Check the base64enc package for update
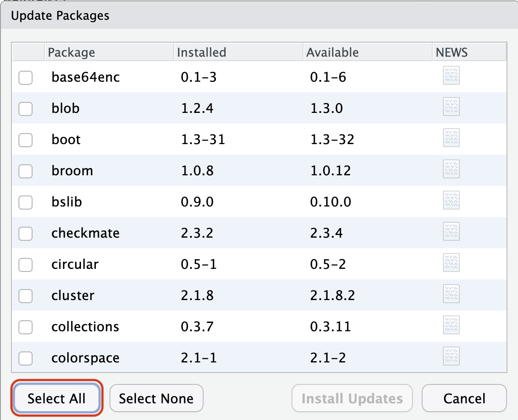Screen dimensions: 518x420 (25, 78)
